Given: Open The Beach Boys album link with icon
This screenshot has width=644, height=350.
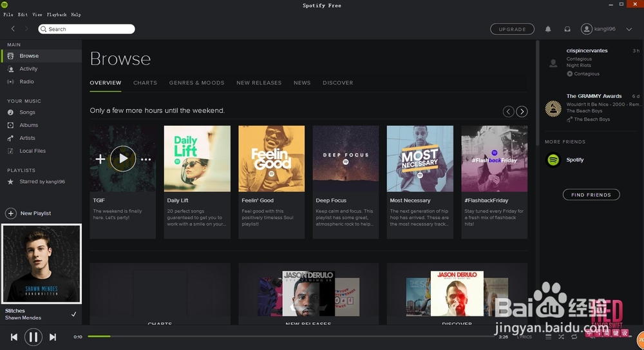Looking at the screenshot, I should click(588, 119).
